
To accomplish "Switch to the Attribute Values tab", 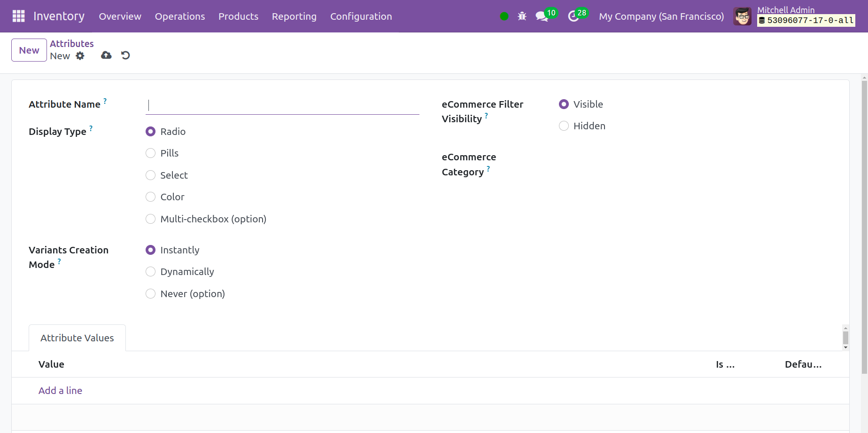I will 77,338.
